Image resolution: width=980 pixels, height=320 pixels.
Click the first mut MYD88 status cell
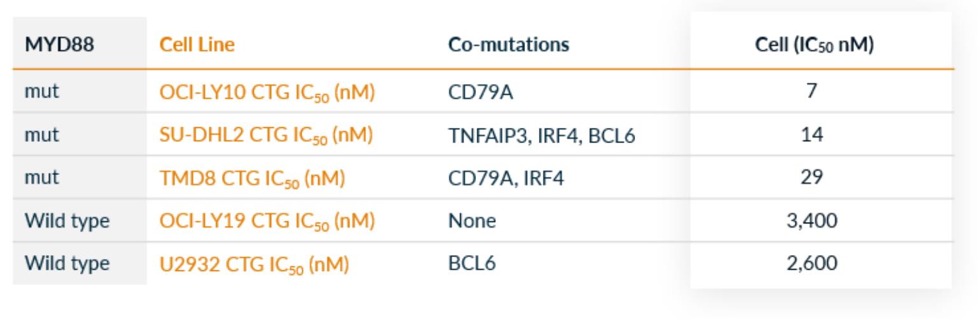click(42, 91)
